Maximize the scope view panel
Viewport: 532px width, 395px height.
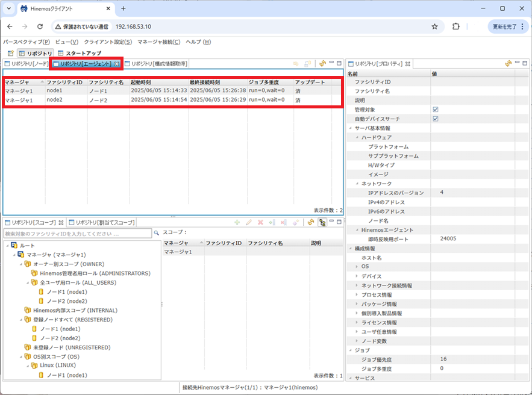pyautogui.click(x=339, y=222)
